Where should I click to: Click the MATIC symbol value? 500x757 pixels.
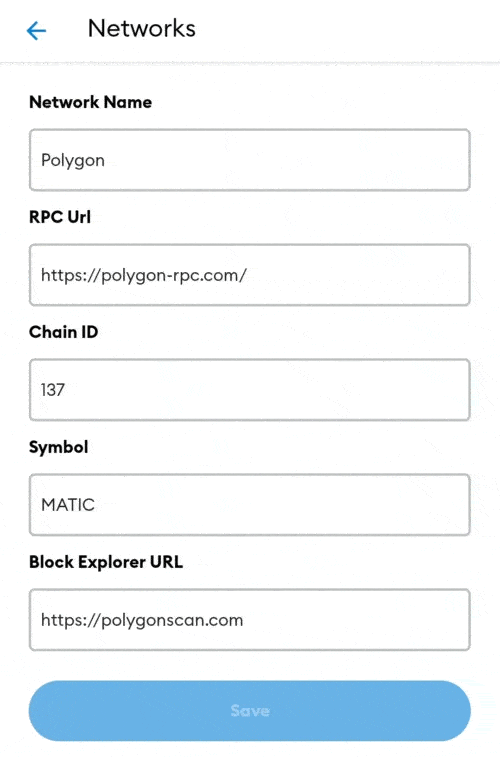[68, 505]
